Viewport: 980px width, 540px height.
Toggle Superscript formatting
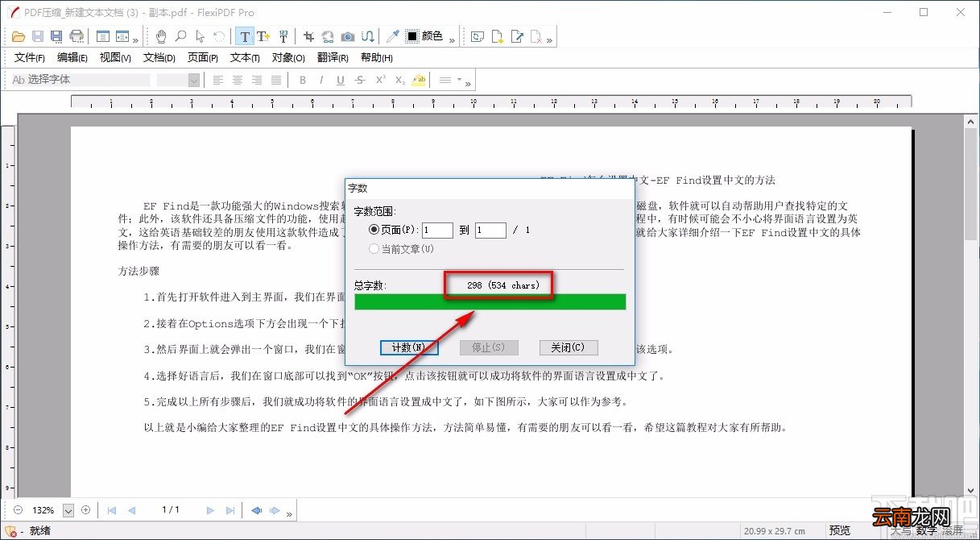pyautogui.click(x=380, y=80)
